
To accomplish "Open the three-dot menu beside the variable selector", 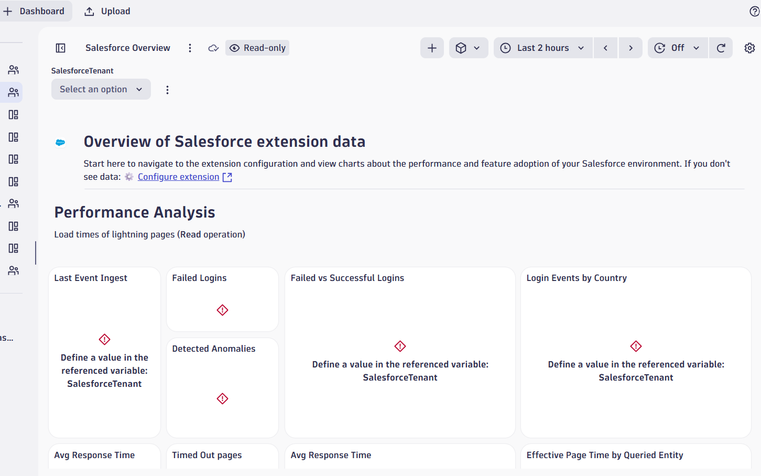I will 167,90.
